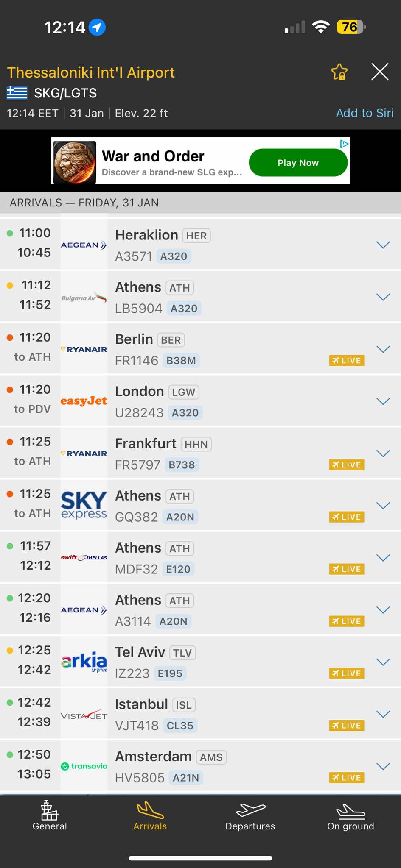The image size is (401, 868).
Task: Expand the Tel Aviv IZ223 flight
Action: point(383,662)
